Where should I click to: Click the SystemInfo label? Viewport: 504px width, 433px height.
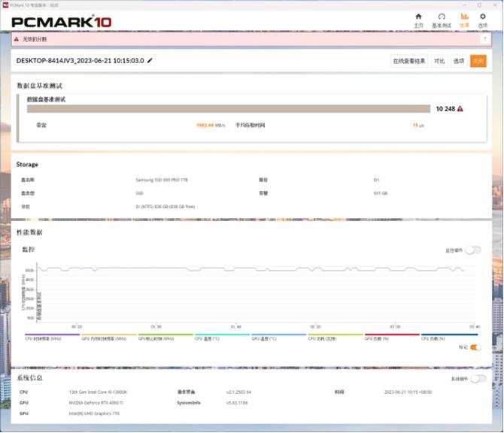pyautogui.click(x=189, y=403)
